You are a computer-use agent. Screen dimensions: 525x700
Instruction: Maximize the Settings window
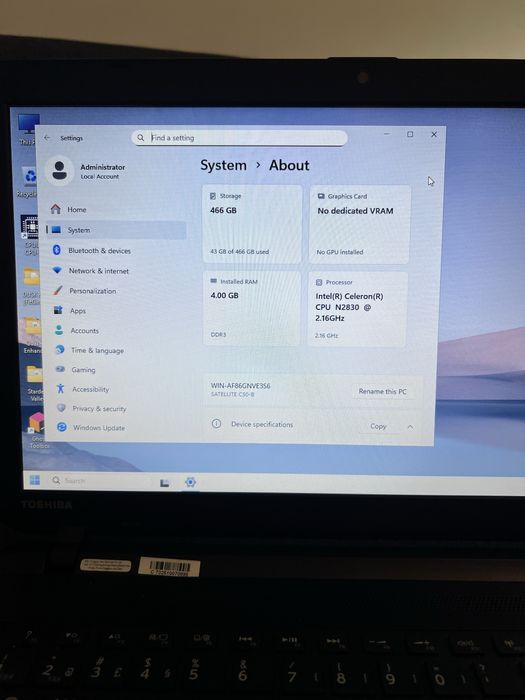pos(410,134)
